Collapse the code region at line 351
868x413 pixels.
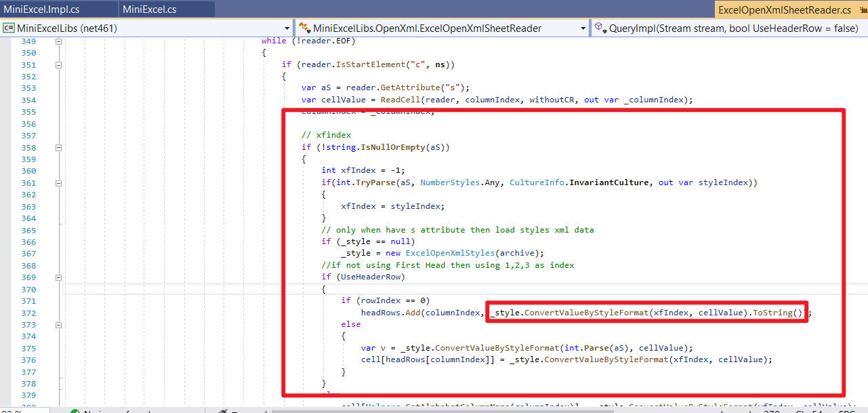pyautogui.click(x=59, y=64)
